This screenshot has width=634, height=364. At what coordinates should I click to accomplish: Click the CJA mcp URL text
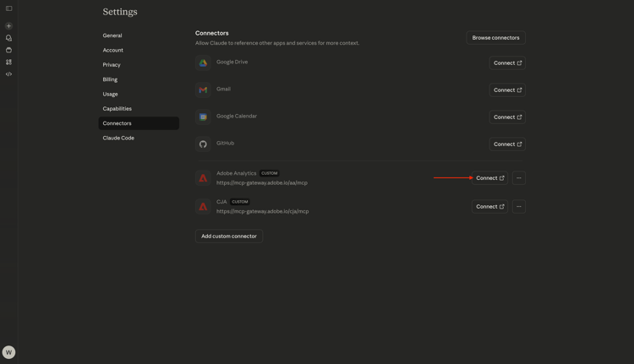point(262,211)
